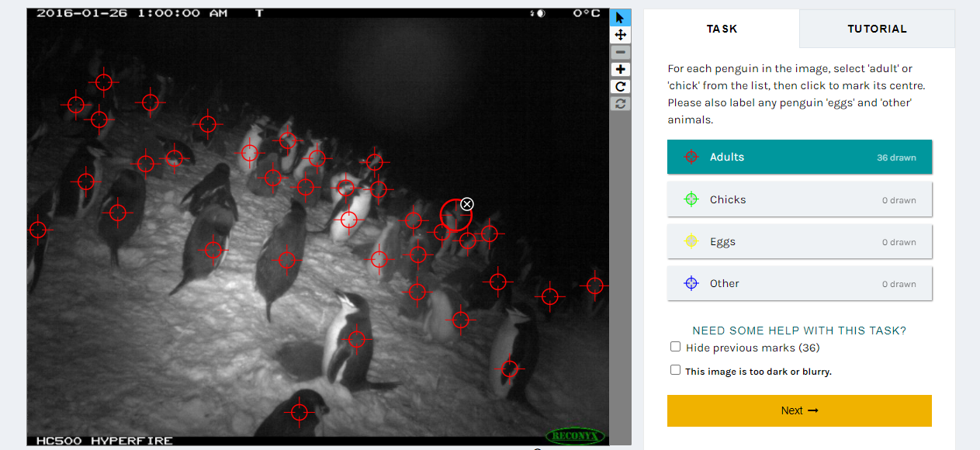This screenshot has height=450, width=980.
Task: Zoom in with the plus button
Action: click(620, 69)
